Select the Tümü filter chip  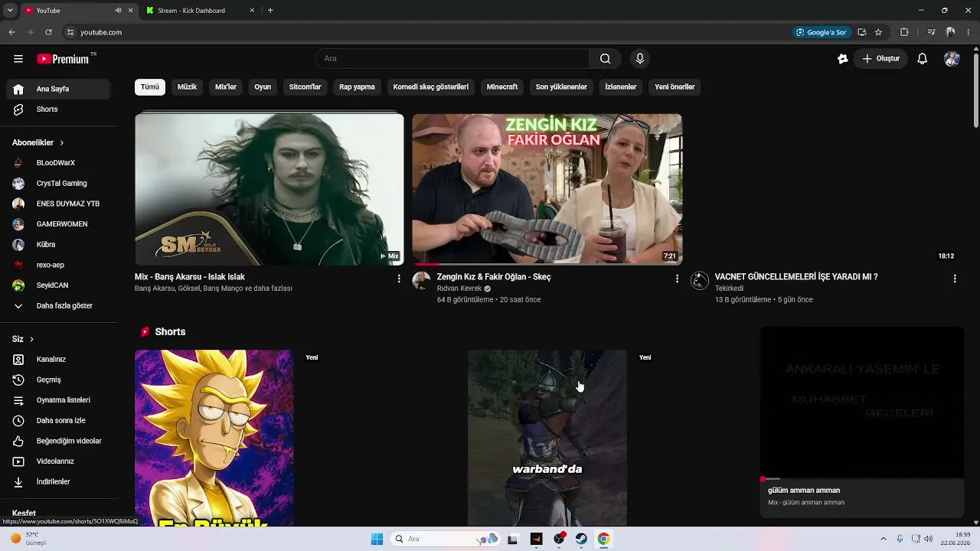pyautogui.click(x=150, y=87)
